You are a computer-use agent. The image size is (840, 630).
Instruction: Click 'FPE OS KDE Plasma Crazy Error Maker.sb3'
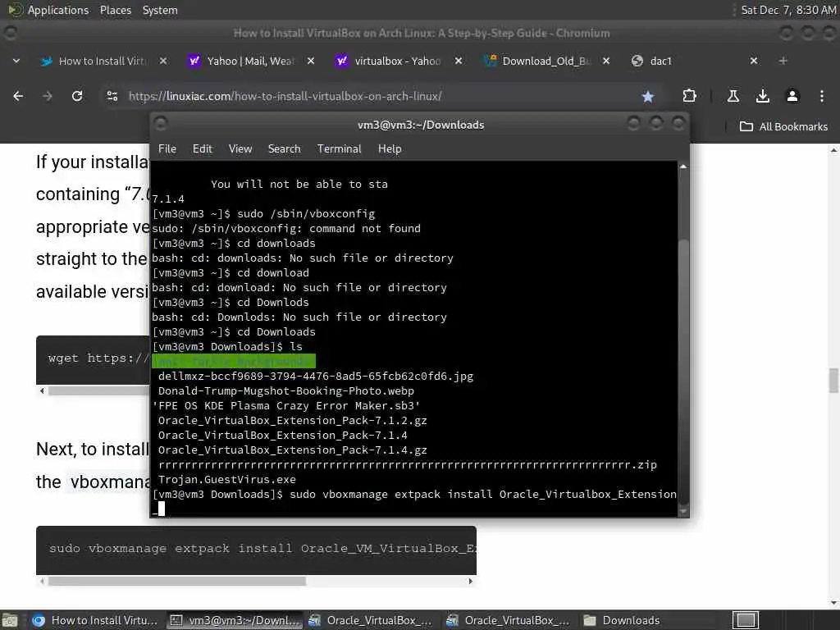point(286,405)
